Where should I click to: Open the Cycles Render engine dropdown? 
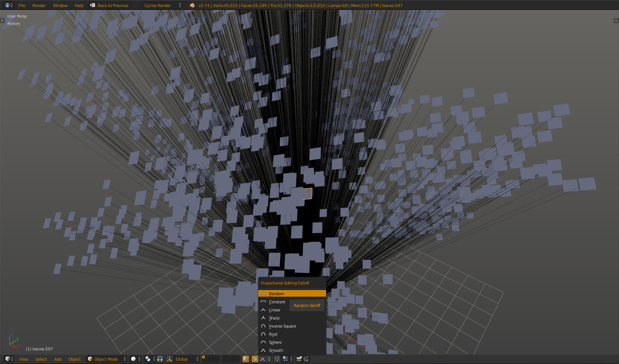click(x=162, y=6)
